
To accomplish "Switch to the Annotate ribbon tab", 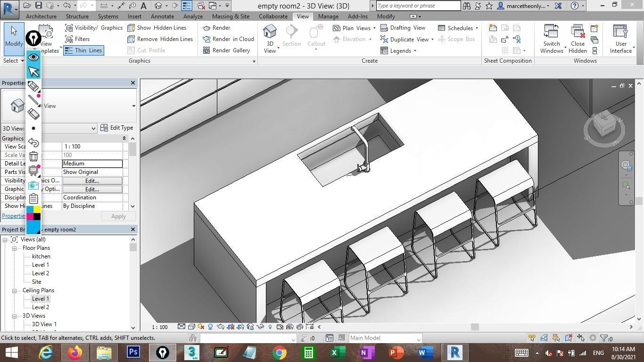I will pos(162,16).
